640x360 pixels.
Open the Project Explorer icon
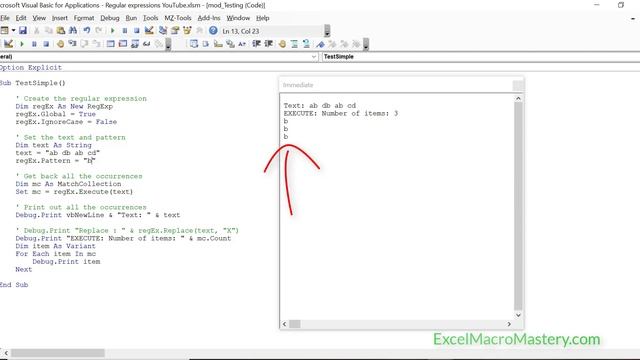click(x=163, y=31)
